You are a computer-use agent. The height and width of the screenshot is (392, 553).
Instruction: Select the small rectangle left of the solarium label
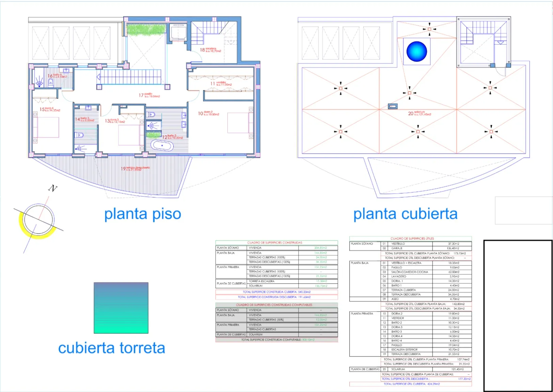pos(393,107)
